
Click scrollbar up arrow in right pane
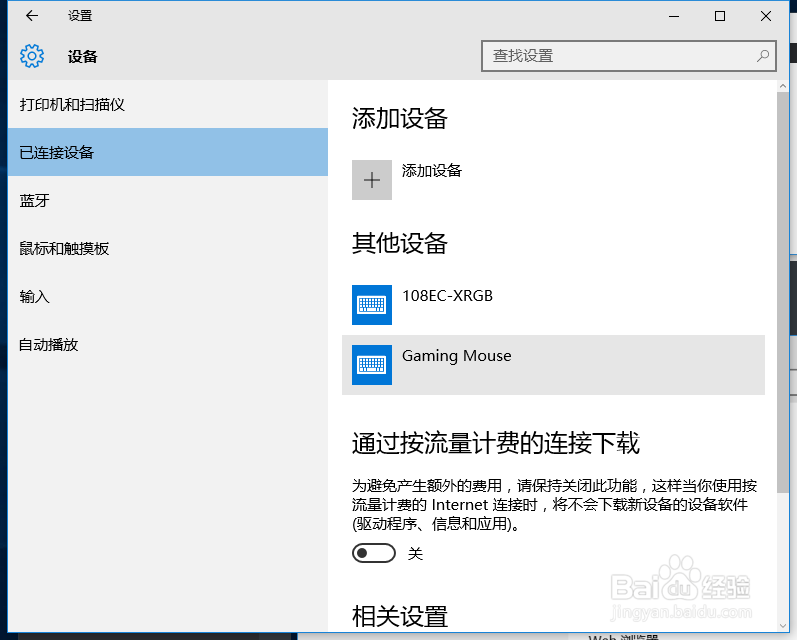pyautogui.click(x=783, y=86)
